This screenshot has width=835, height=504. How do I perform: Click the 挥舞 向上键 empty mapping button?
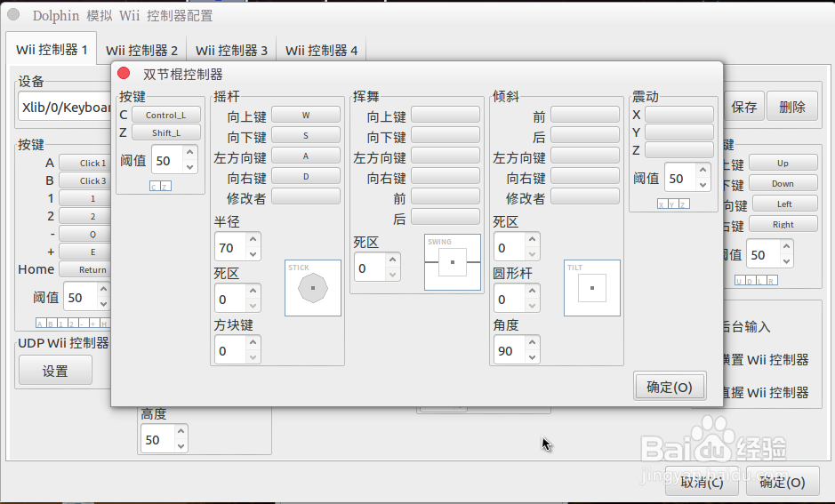pyautogui.click(x=446, y=115)
